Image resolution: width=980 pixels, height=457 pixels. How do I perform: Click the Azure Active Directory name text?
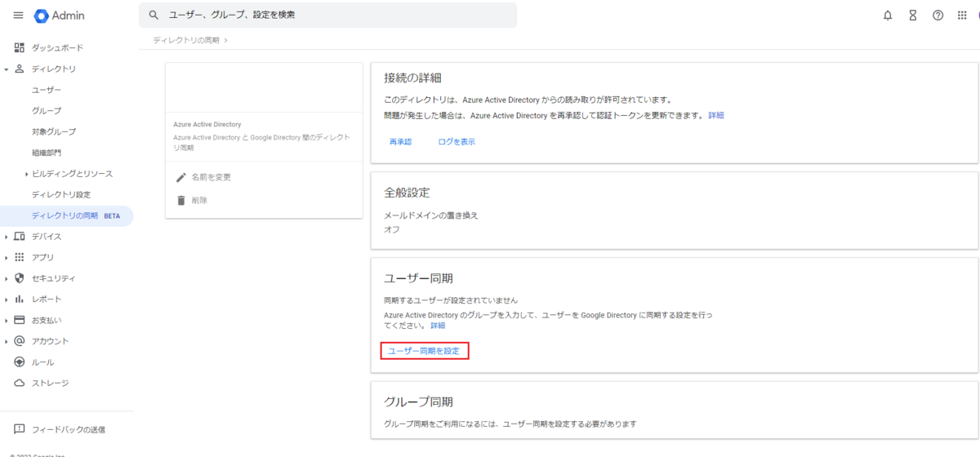pos(207,125)
